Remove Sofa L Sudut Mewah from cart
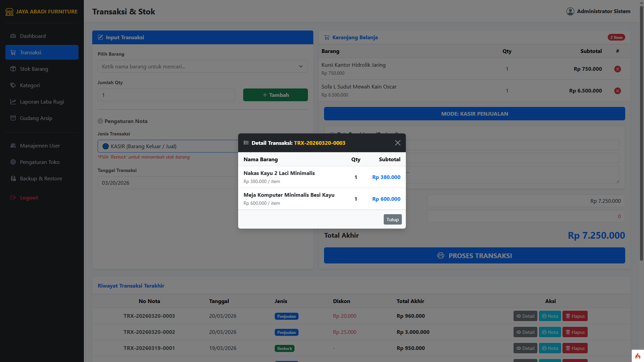This screenshot has width=644, height=362. point(617,91)
